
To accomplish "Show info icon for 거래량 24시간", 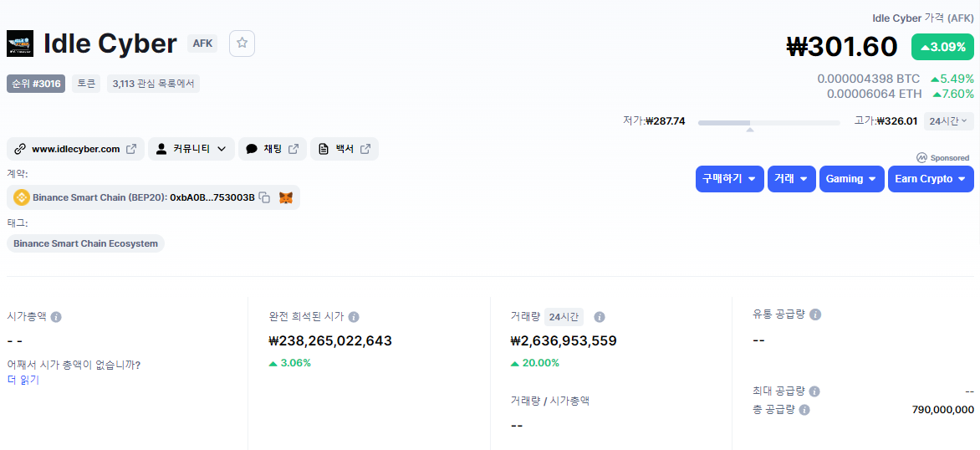I will (599, 317).
